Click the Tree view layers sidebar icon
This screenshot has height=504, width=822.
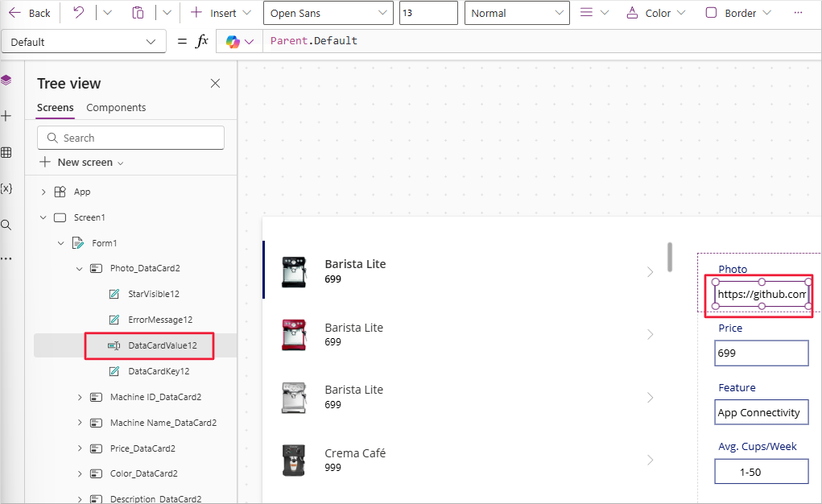[x=6, y=81]
